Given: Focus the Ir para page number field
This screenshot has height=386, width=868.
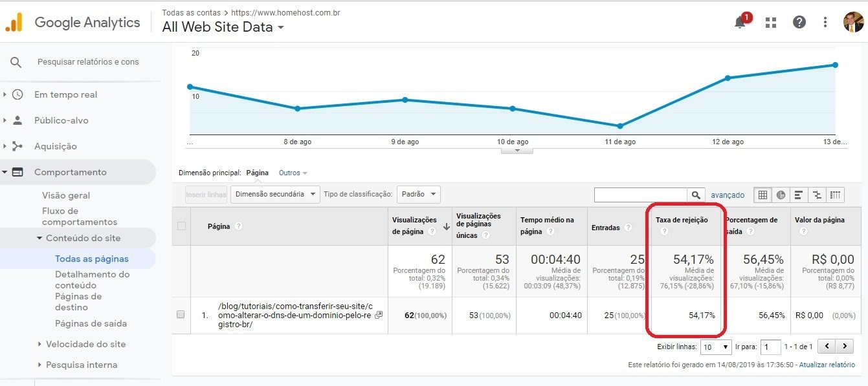Looking at the screenshot, I should [771, 347].
